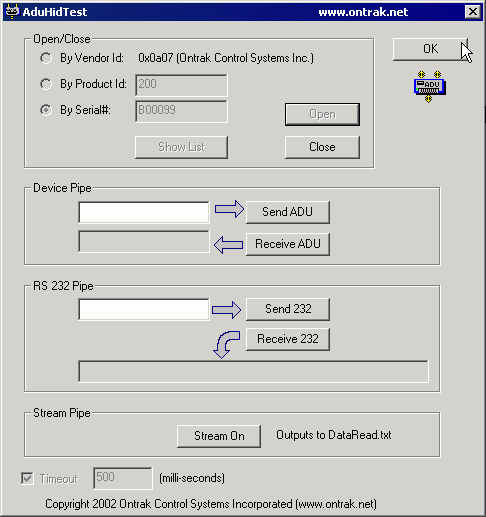Click the Copyright 2002 Ontrak footer text

(x=211, y=504)
